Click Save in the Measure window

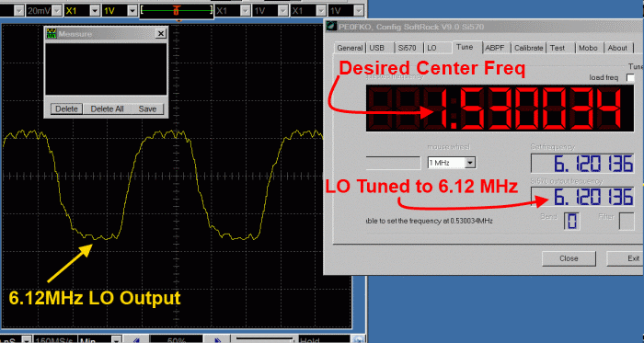147,109
